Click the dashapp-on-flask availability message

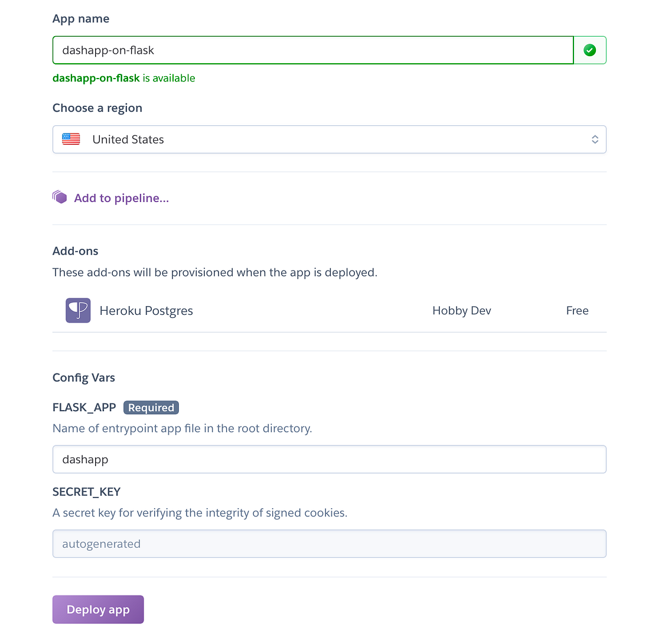click(x=123, y=77)
